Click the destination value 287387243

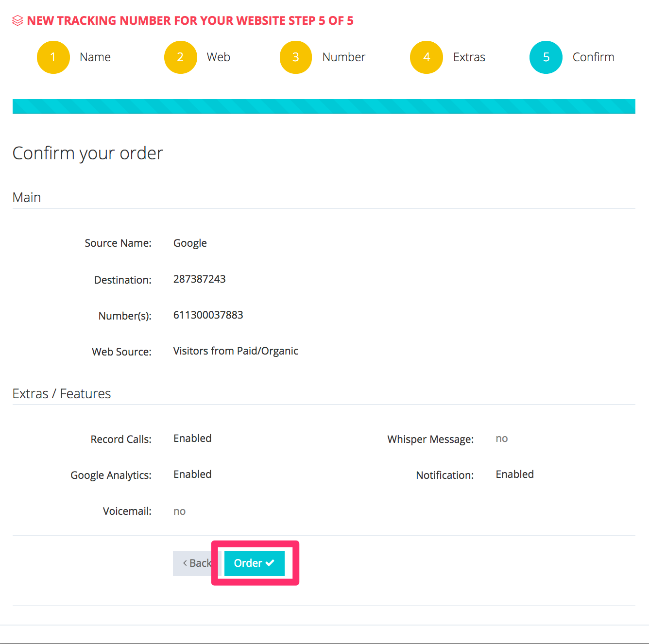199,279
